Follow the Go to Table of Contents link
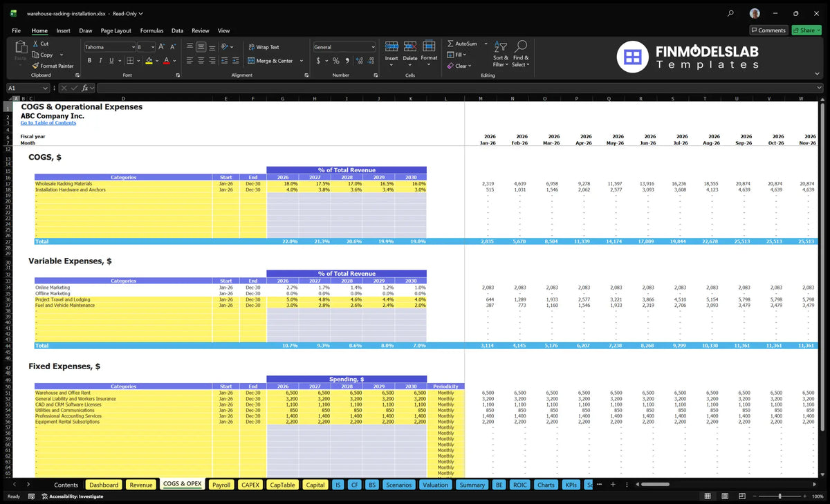The height and width of the screenshot is (504, 830). point(48,122)
